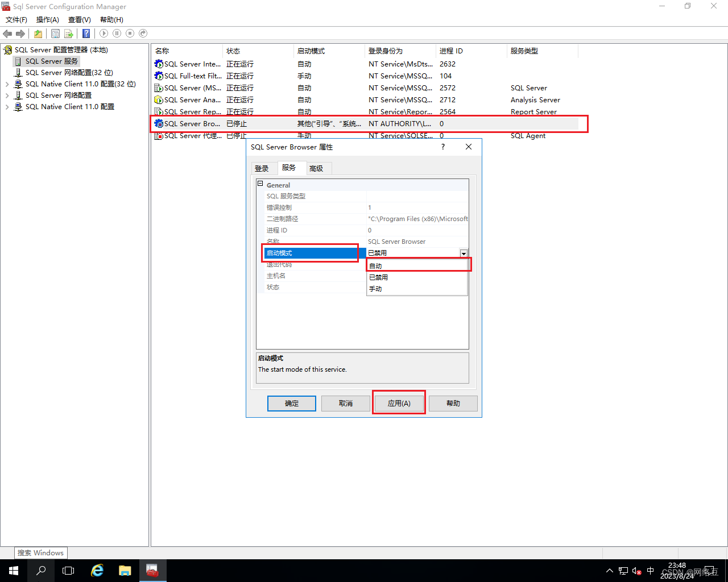728x582 pixels.
Task: Click the Analysis Server service type cell
Action: pos(535,100)
